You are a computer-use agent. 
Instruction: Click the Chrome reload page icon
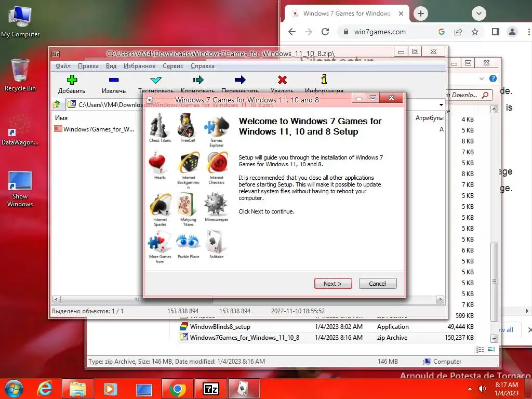[325, 32]
